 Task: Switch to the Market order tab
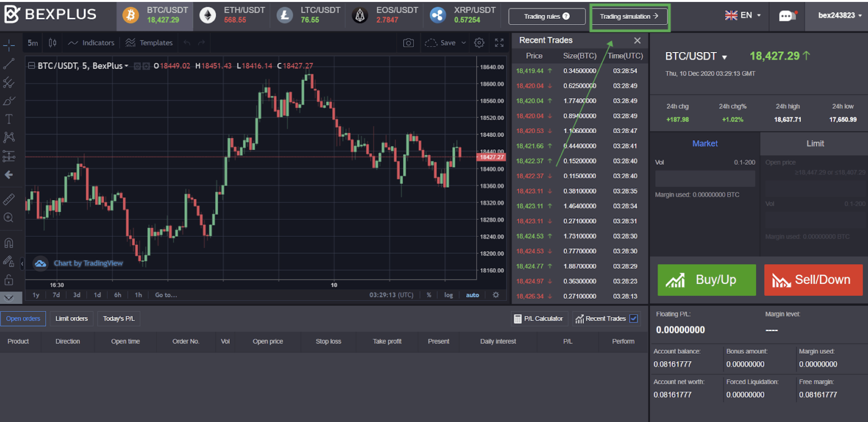point(705,144)
